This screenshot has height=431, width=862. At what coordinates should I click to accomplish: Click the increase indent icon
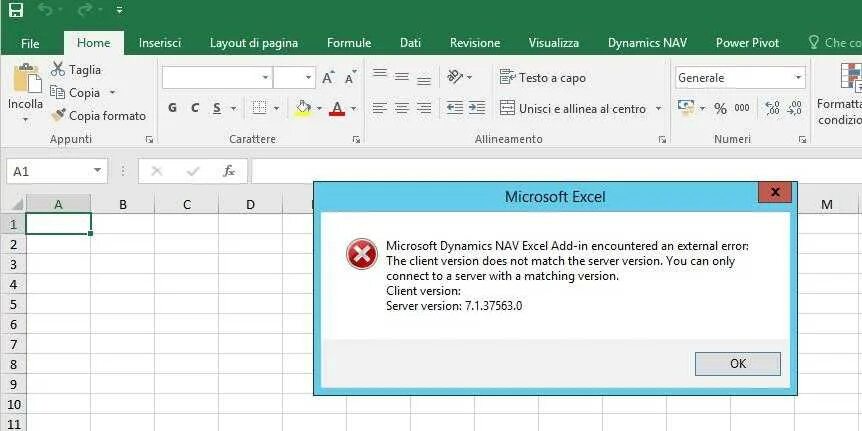pos(477,108)
